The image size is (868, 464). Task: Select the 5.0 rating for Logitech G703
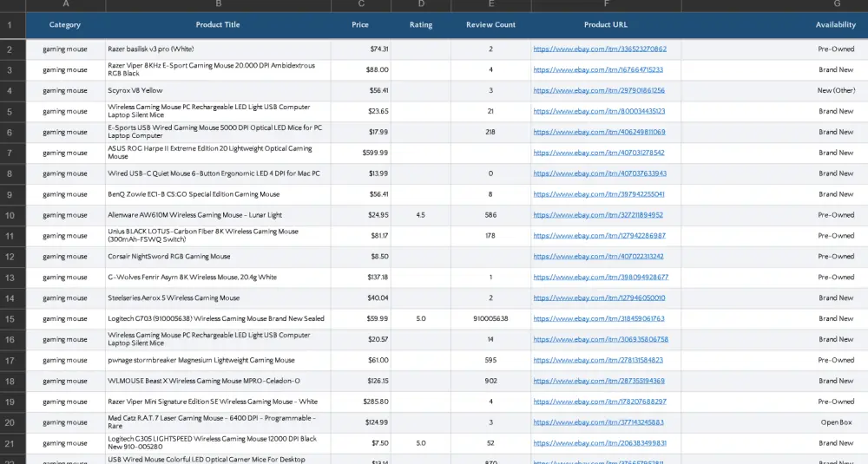click(421, 318)
